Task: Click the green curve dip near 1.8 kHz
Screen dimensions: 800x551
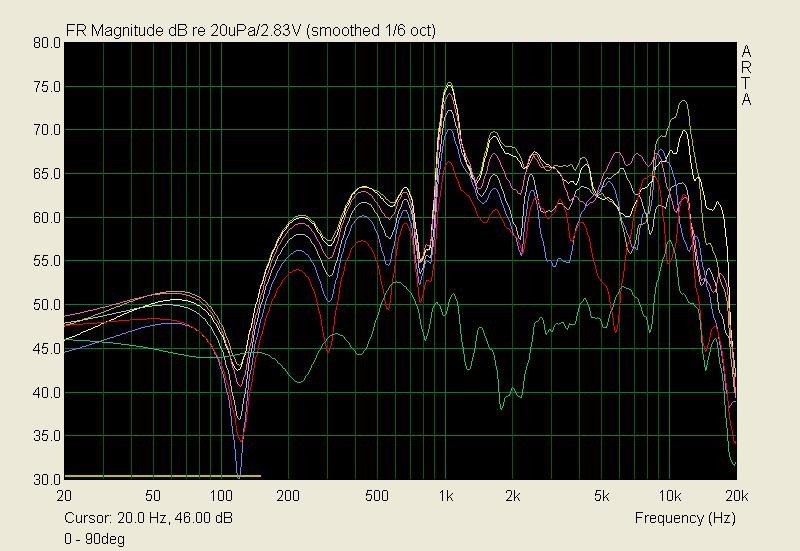Action: tap(502, 408)
